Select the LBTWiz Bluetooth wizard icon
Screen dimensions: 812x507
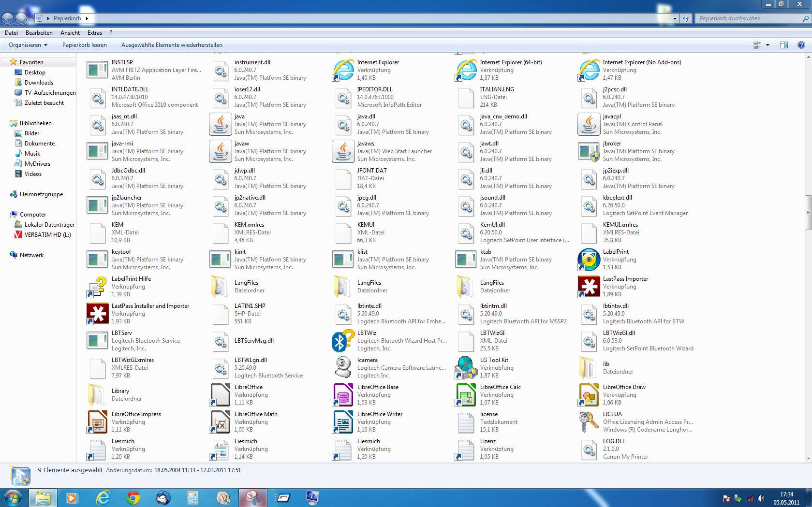click(343, 341)
